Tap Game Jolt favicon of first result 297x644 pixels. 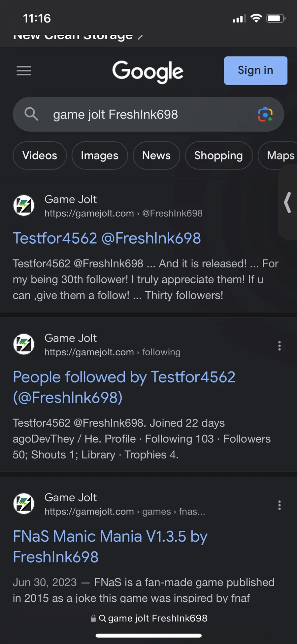(24, 205)
